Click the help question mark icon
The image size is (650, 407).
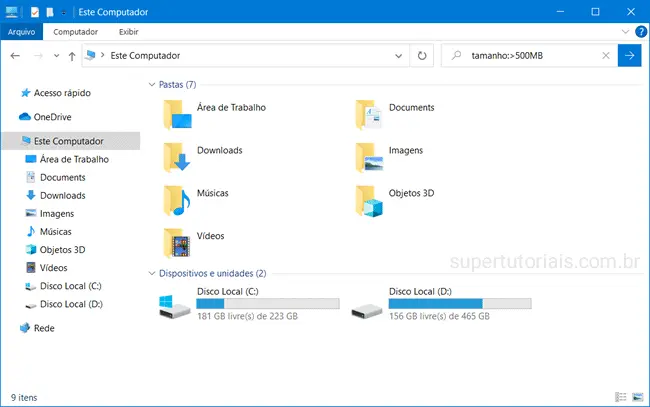pos(640,32)
